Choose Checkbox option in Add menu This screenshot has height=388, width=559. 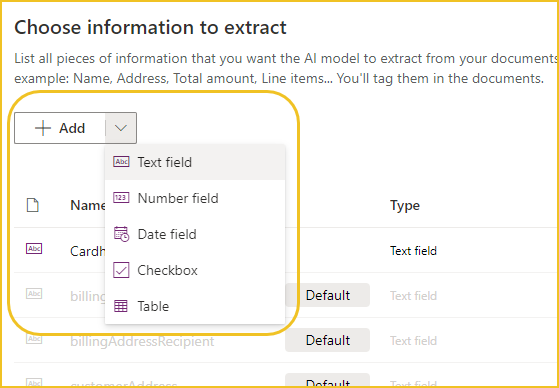[195, 270]
